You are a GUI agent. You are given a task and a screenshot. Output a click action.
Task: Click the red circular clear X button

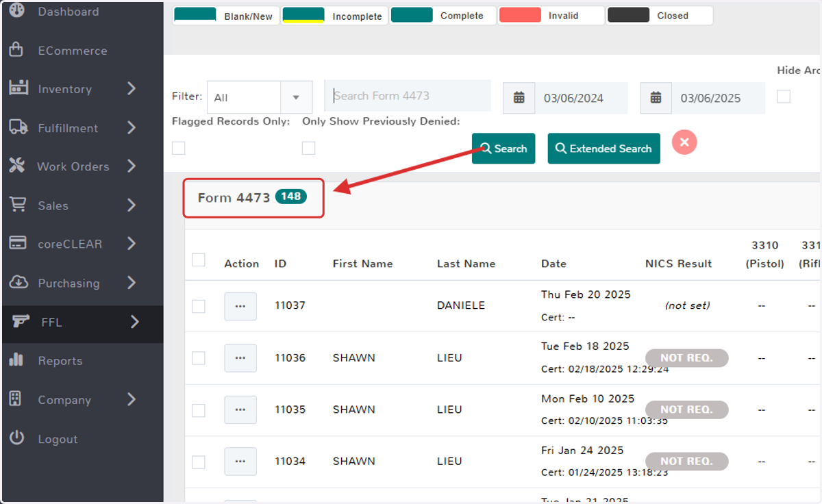684,142
